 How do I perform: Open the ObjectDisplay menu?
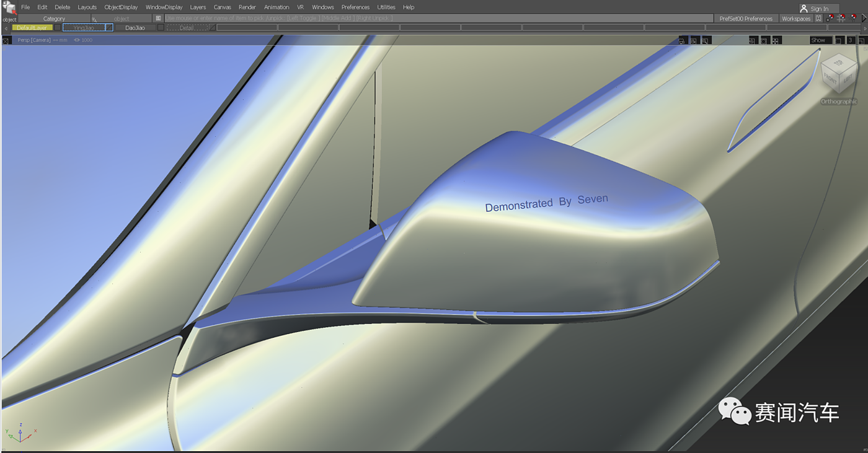pyautogui.click(x=121, y=7)
